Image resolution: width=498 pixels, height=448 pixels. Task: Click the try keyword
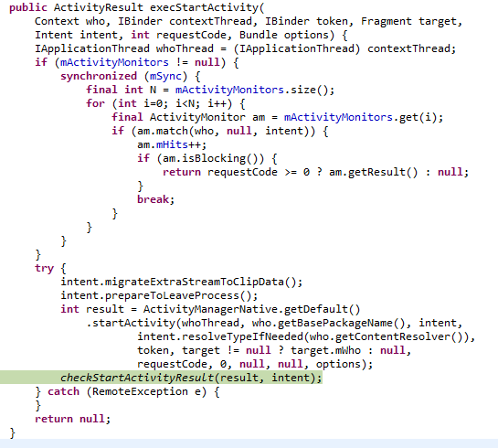pyautogui.click(x=44, y=268)
